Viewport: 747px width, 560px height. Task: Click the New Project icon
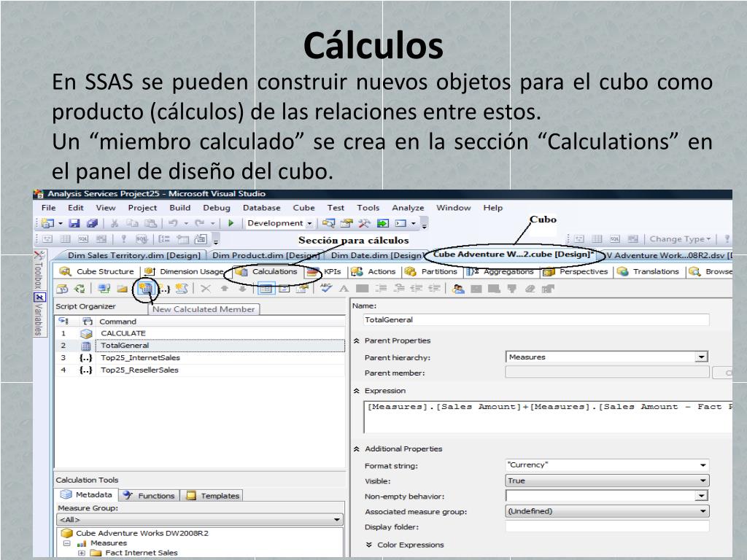47,223
